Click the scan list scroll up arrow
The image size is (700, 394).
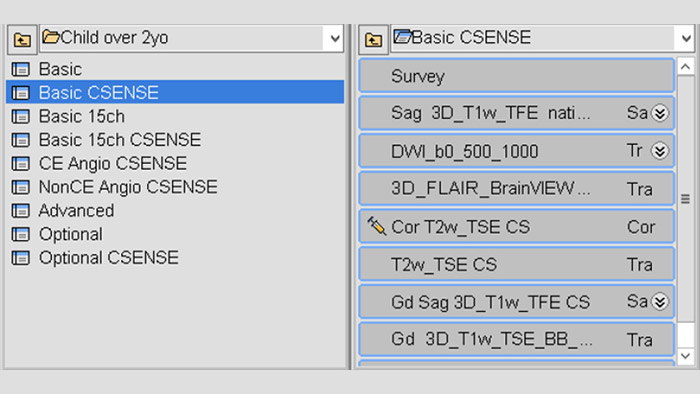coord(685,67)
